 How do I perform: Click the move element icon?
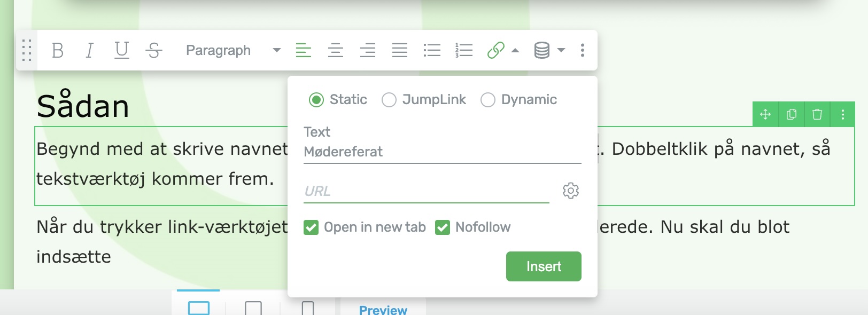click(x=765, y=114)
